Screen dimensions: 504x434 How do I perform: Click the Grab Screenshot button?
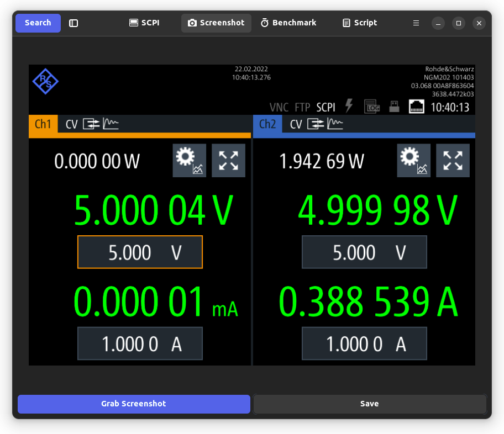click(x=134, y=404)
